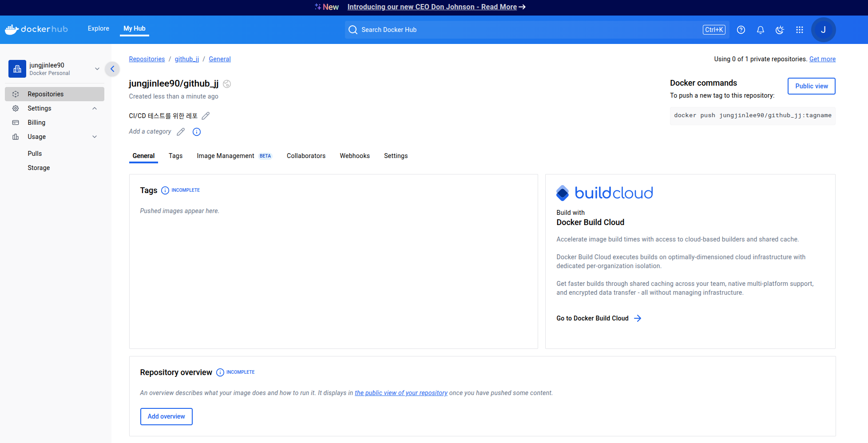Follow the Get more link
868x443 pixels.
point(822,59)
